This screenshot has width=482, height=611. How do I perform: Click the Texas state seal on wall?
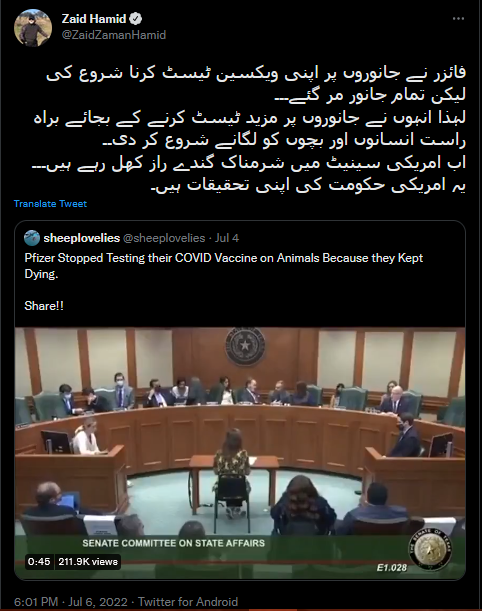click(x=245, y=346)
